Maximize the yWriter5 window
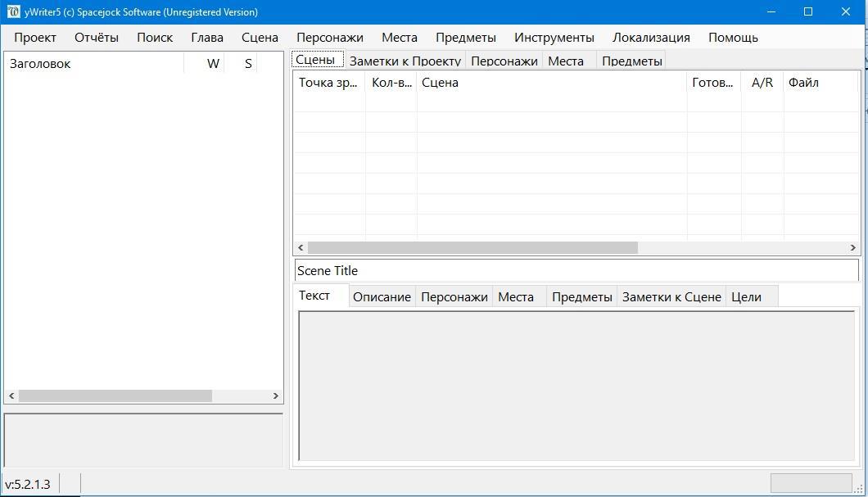Viewport: 868px width, 497px height. click(x=808, y=11)
